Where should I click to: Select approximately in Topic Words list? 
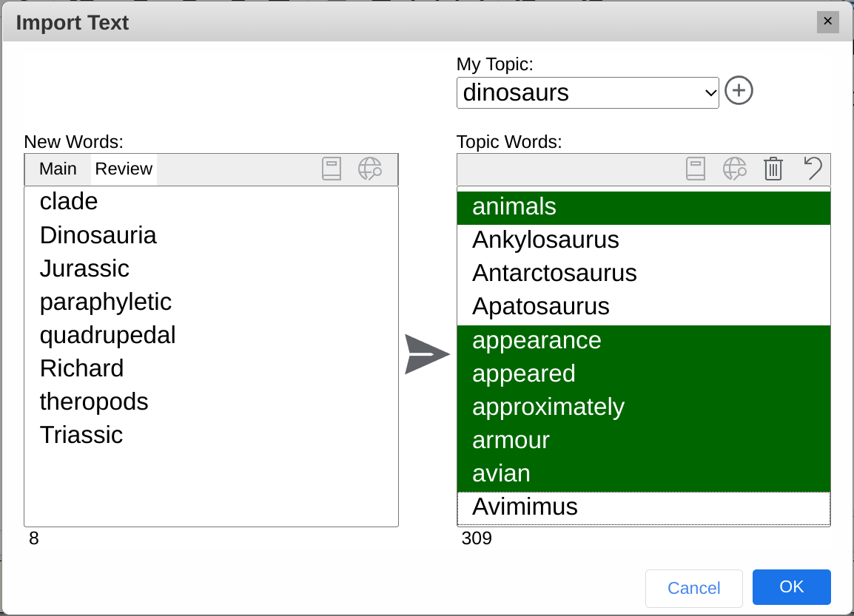[x=644, y=407]
